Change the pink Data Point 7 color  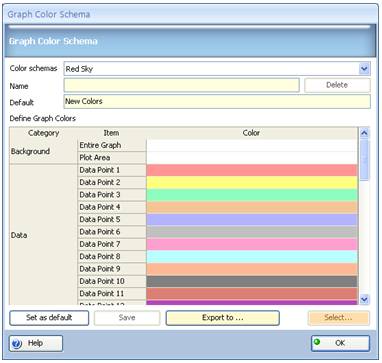pos(252,244)
